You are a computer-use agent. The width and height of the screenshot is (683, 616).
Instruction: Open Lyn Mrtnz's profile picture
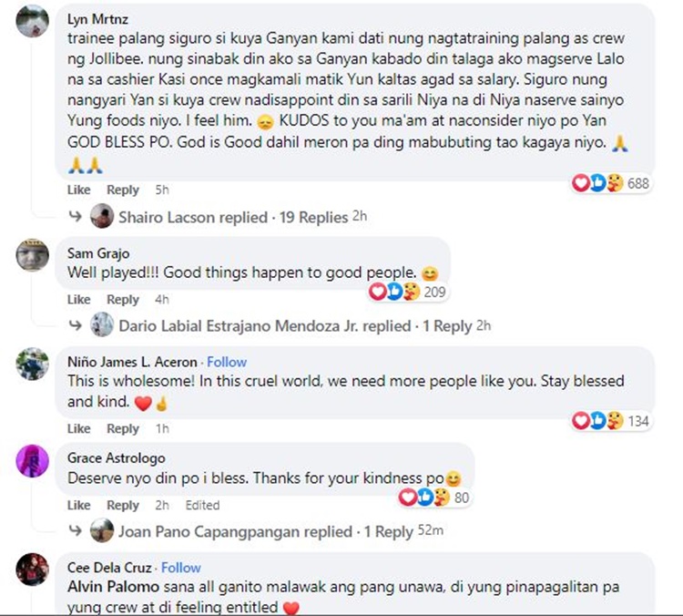(32, 21)
